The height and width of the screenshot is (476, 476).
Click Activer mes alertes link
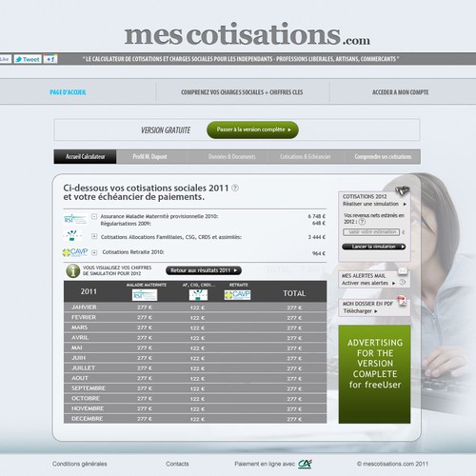[x=368, y=283]
